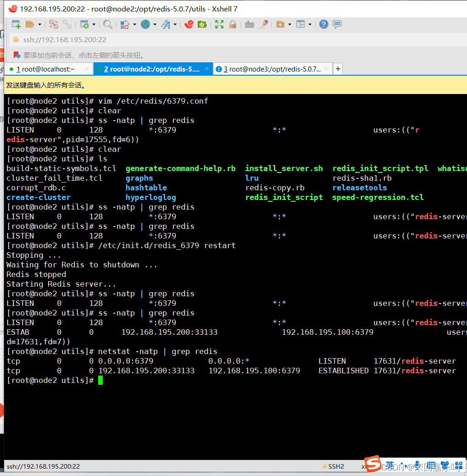The image size is (467, 476).
Task: Click 'create-cluster' in ls output
Action: click(x=39, y=197)
